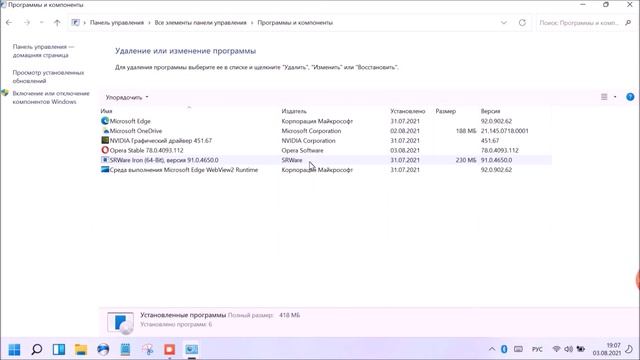The image size is (640, 360).
Task: Select SRWare Iron (64-Bit) entry
Action: tap(164, 160)
